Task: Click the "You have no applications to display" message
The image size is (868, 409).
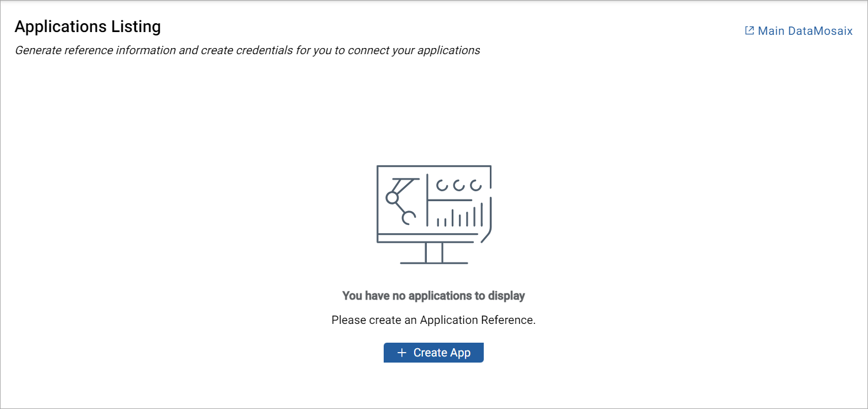Action: pos(433,296)
